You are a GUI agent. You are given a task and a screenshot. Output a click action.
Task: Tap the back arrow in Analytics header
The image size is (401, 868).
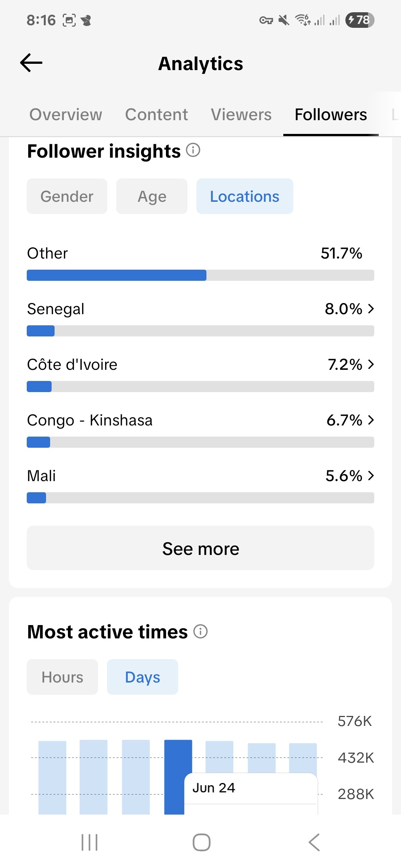pyautogui.click(x=31, y=63)
